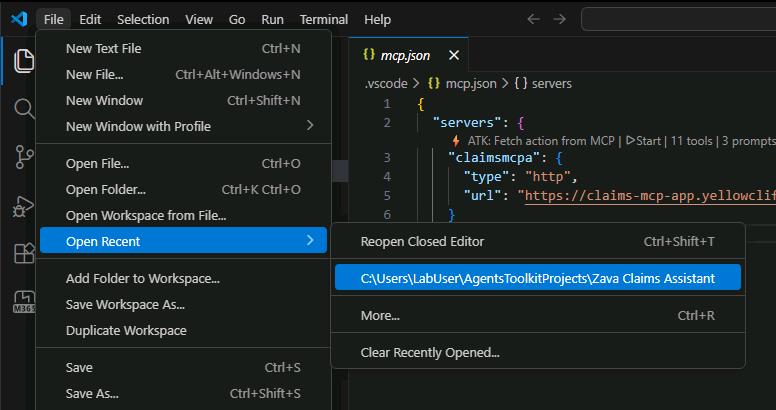Open Run and Debug view icon
Screen dimensions: 776x410
[x=24, y=206]
